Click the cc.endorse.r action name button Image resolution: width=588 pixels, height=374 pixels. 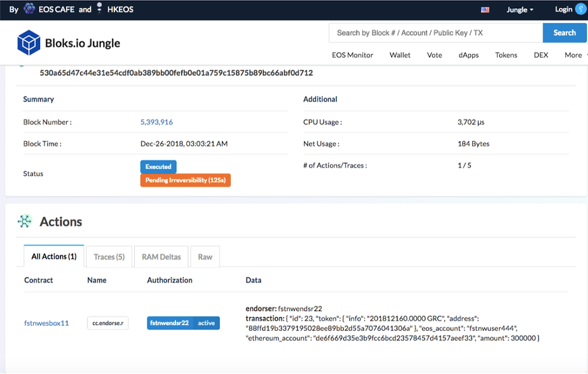pos(108,323)
